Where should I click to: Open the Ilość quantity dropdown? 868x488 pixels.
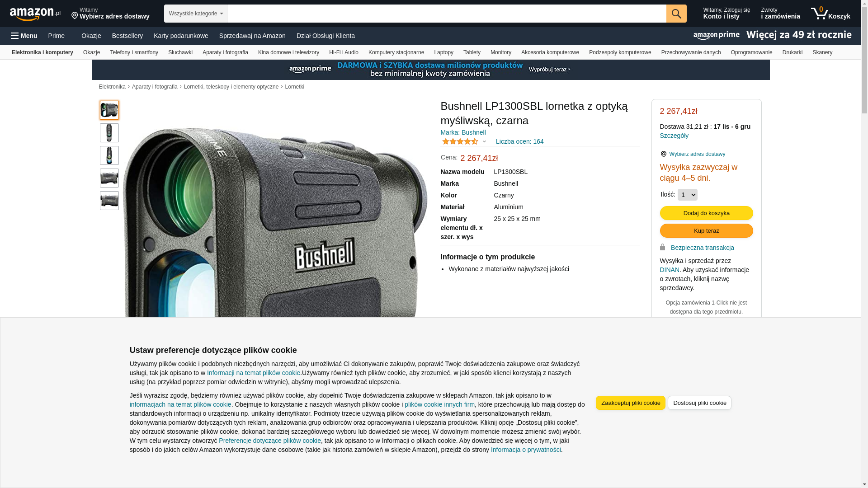(687, 195)
